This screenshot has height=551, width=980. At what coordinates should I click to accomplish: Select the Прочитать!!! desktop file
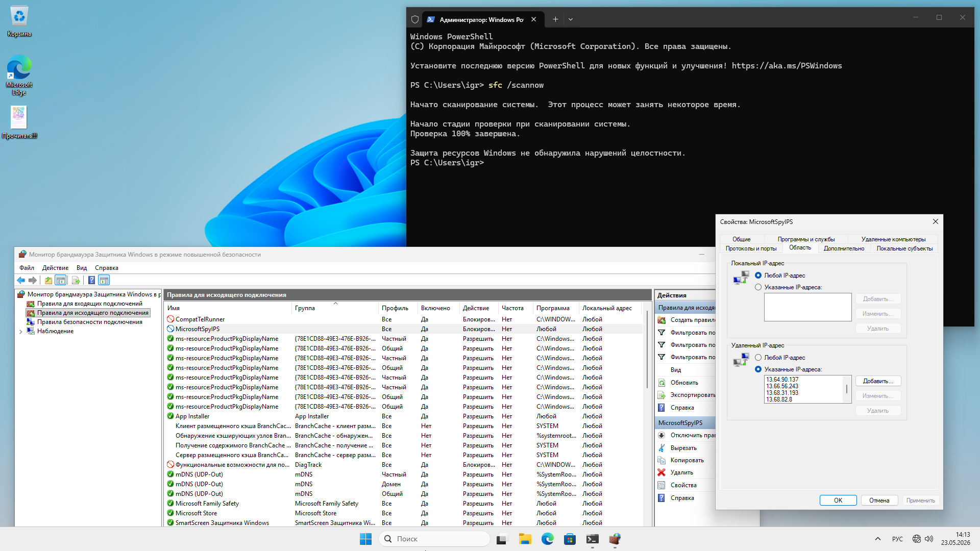[x=19, y=122]
